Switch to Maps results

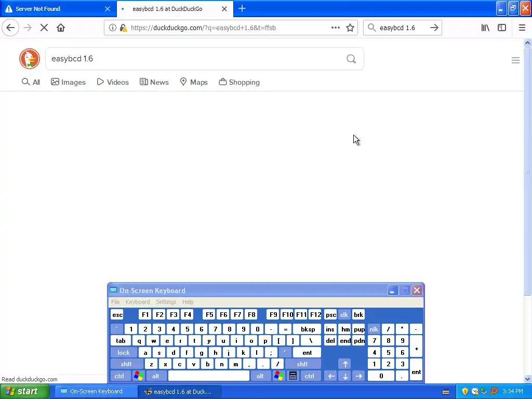tap(194, 82)
